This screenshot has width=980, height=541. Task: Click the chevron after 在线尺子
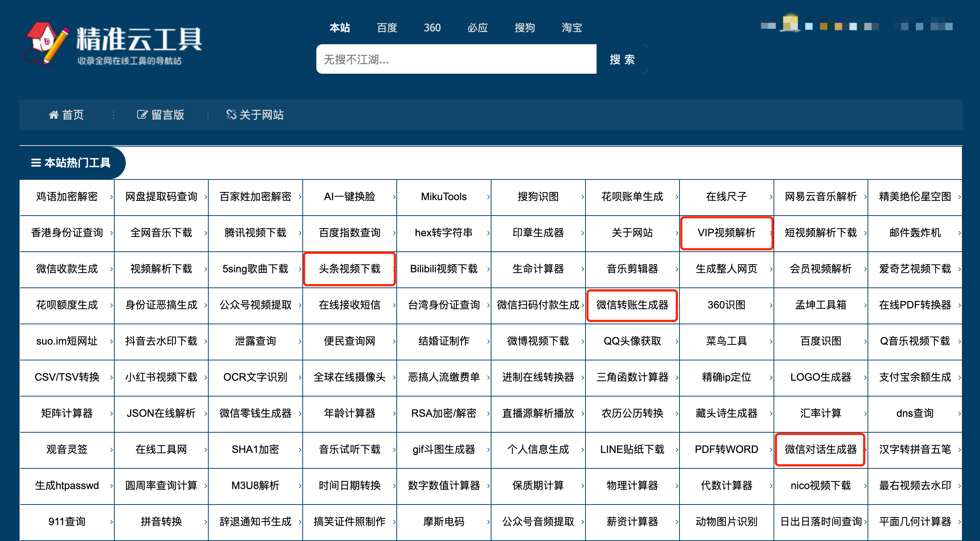pos(771,197)
